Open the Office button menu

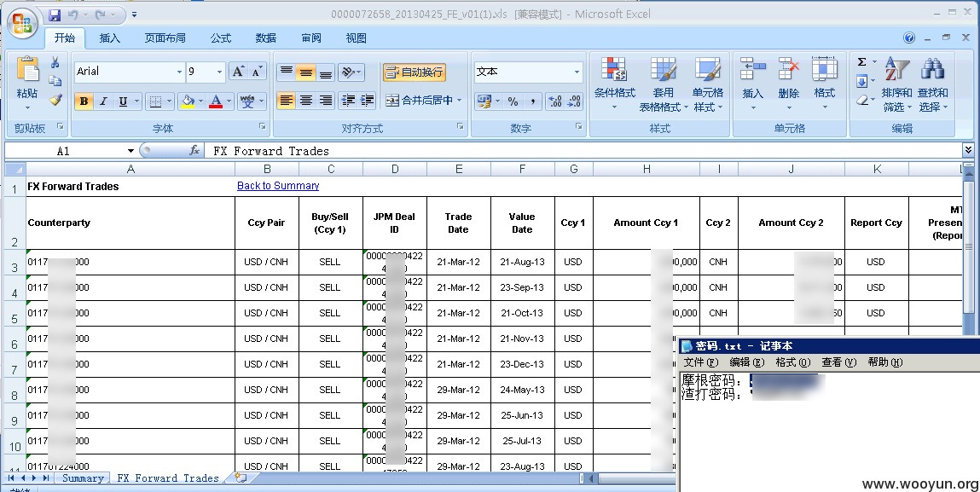[x=22, y=23]
